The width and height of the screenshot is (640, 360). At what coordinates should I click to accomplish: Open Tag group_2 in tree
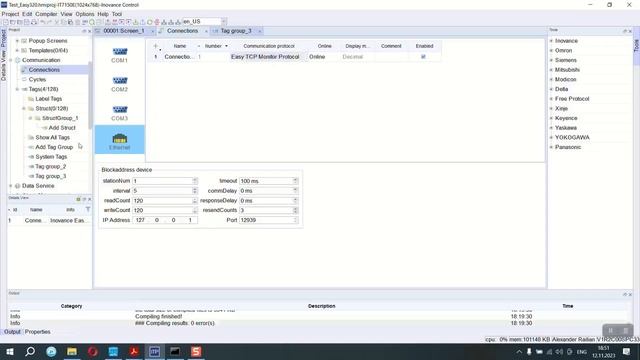click(x=51, y=167)
